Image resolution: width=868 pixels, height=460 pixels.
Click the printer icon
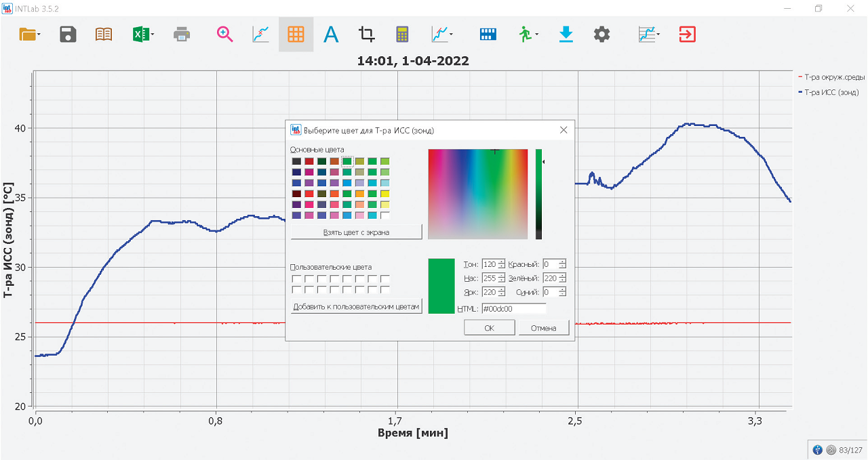tap(182, 35)
